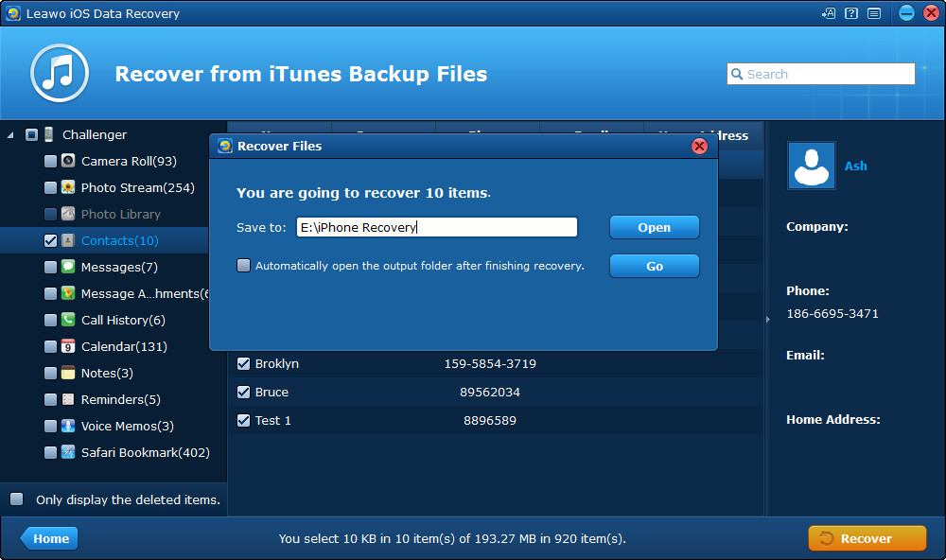This screenshot has width=946, height=560.
Task: Click the Test 1 phone number 8896589
Action: [490, 421]
